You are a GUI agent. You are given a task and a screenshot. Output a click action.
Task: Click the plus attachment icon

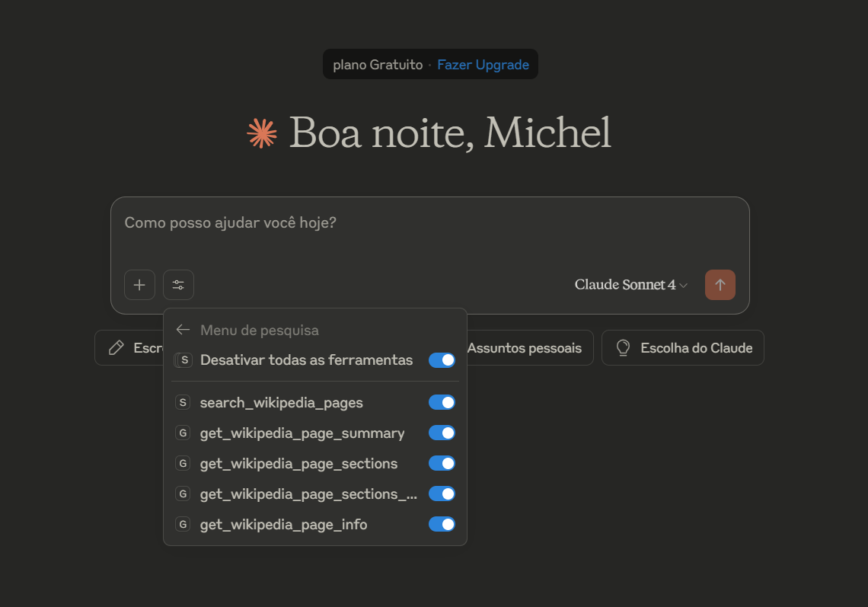[139, 285]
